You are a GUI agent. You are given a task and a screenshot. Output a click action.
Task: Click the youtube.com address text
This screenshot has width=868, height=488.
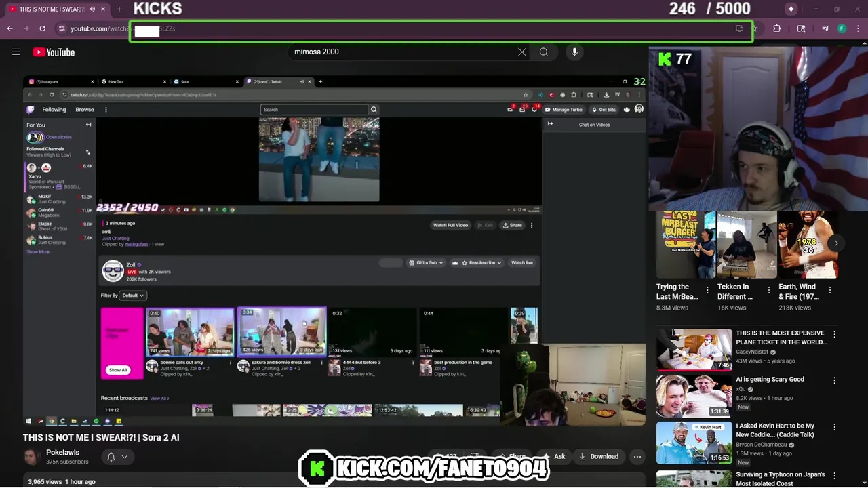pyautogui.click(x=99, y=28)
